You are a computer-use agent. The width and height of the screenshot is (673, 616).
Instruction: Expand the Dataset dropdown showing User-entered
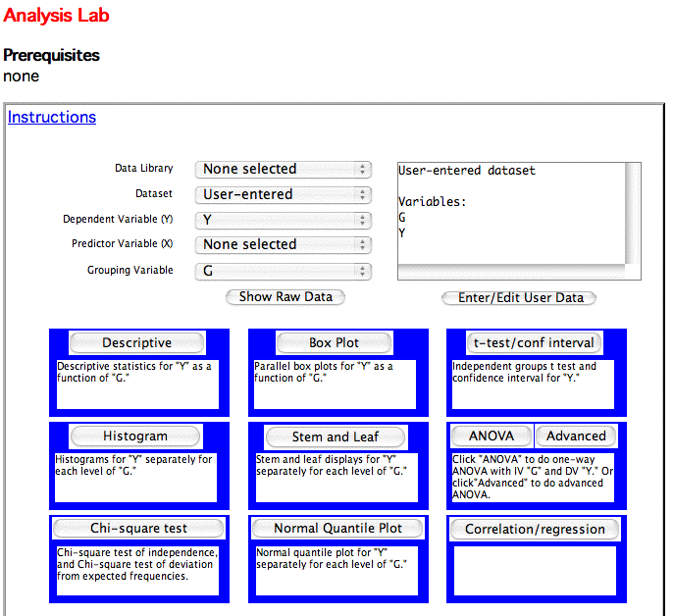[x=283, y=194]
